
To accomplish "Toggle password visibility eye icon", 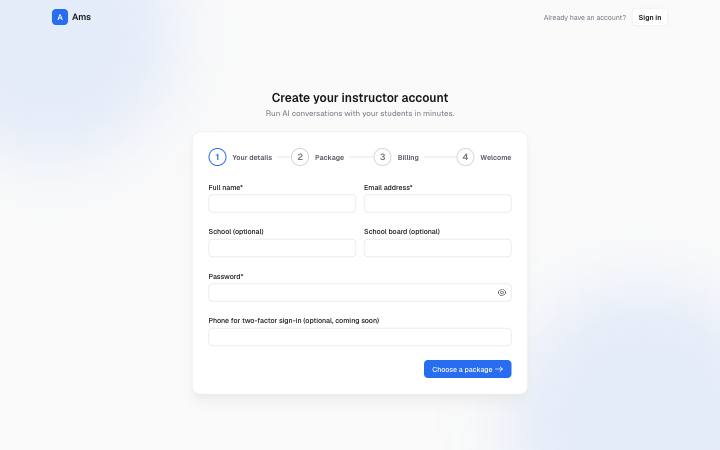I will (501, 292).
